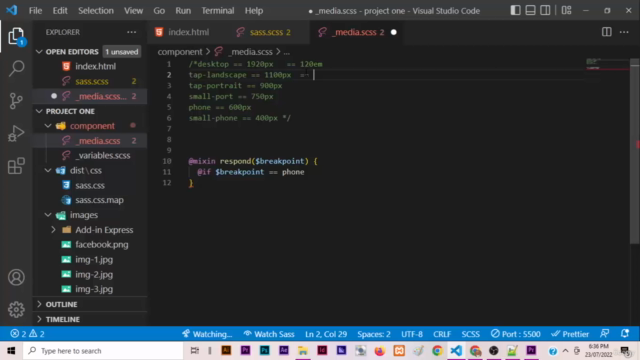Open the Help menu

pos(254,11)
